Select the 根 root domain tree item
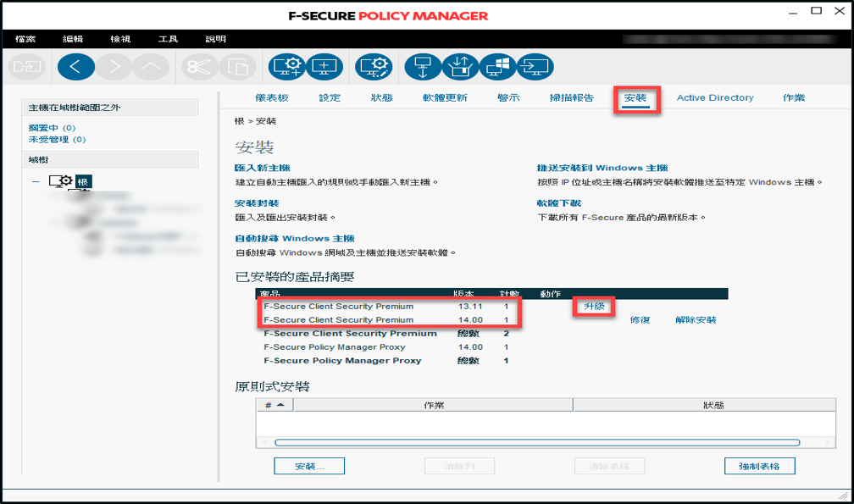Viewport: 854px width, 504px height. [x=82, y=181]
